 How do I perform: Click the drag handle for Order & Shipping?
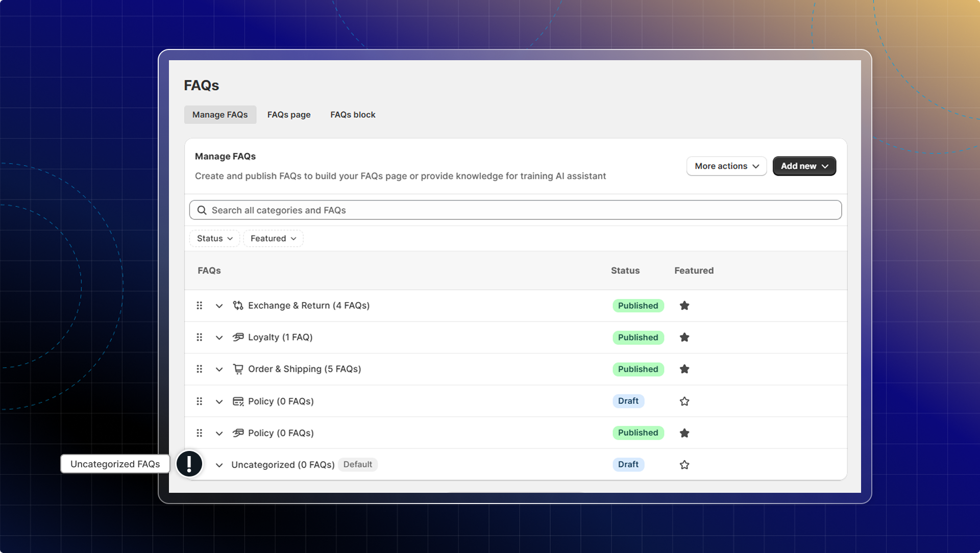(x=200, y=369)
